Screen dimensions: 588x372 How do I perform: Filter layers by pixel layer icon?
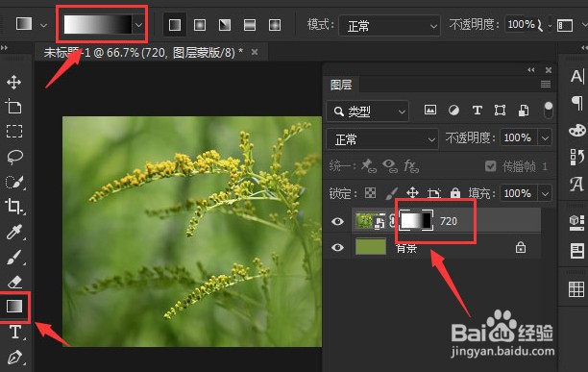pos(430,110)
